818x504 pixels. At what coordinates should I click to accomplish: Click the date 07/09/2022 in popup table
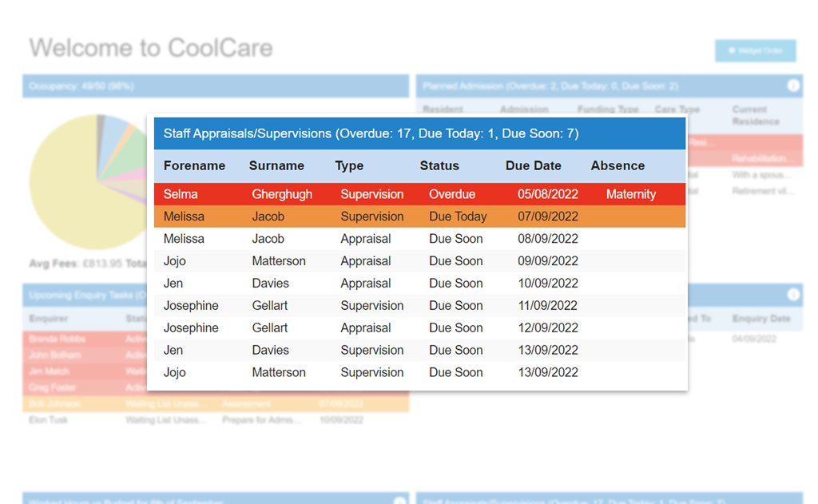click(548, 216)
